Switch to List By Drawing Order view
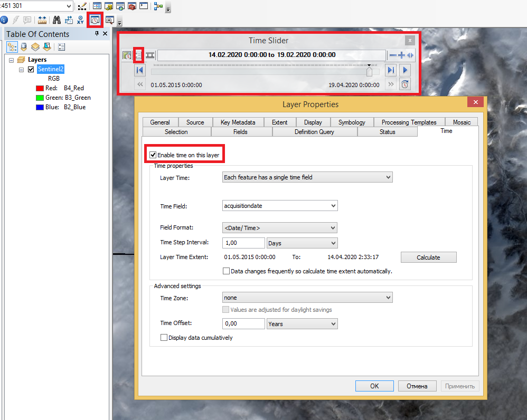527x420 pixels. coord(12,47)
